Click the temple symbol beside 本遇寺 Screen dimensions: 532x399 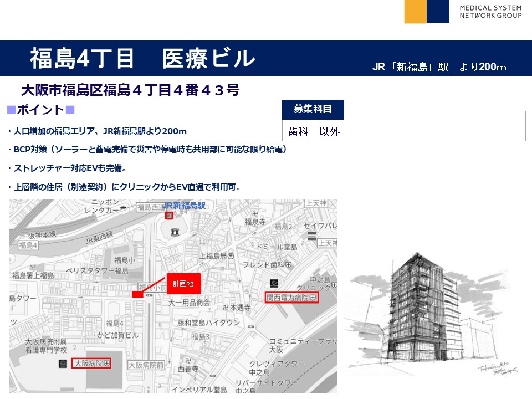pos(226,307)
